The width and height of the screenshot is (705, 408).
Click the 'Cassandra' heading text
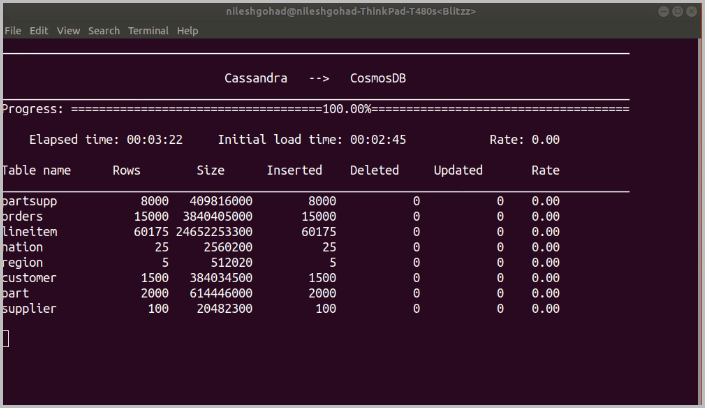point(256,78)
